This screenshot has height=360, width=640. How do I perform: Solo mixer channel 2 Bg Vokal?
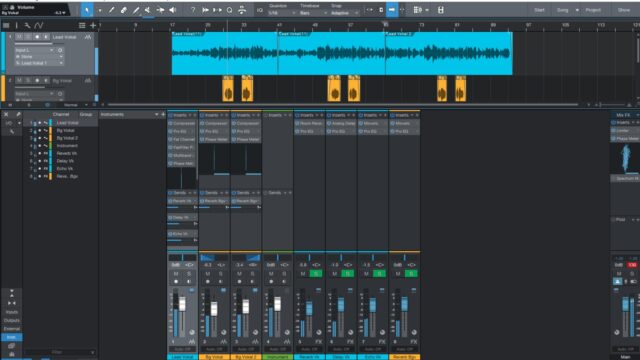221,273
